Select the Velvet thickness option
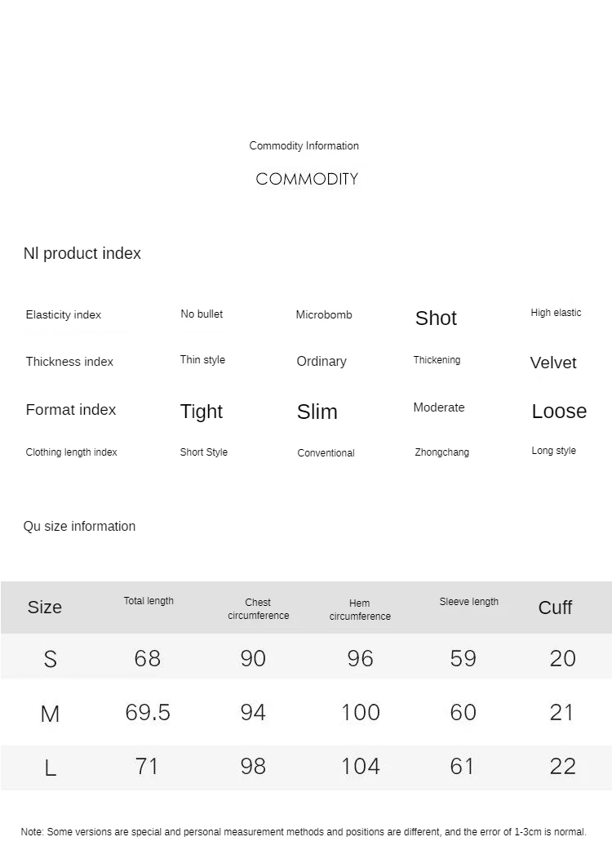 click(552, 363)
